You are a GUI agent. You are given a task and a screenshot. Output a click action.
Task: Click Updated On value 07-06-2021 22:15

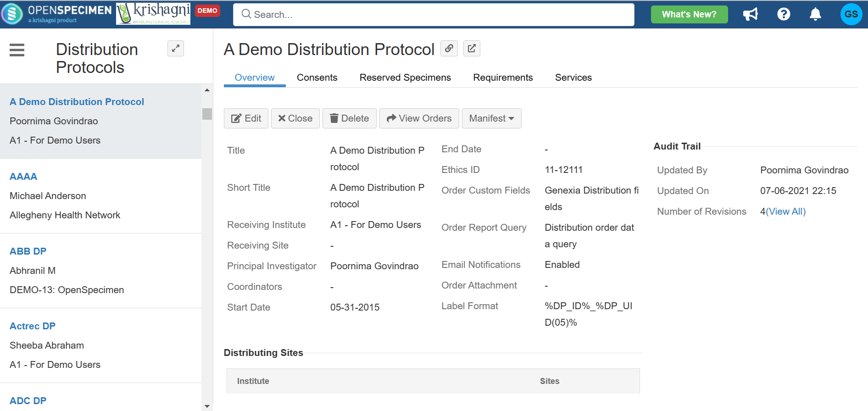point(798,191)
